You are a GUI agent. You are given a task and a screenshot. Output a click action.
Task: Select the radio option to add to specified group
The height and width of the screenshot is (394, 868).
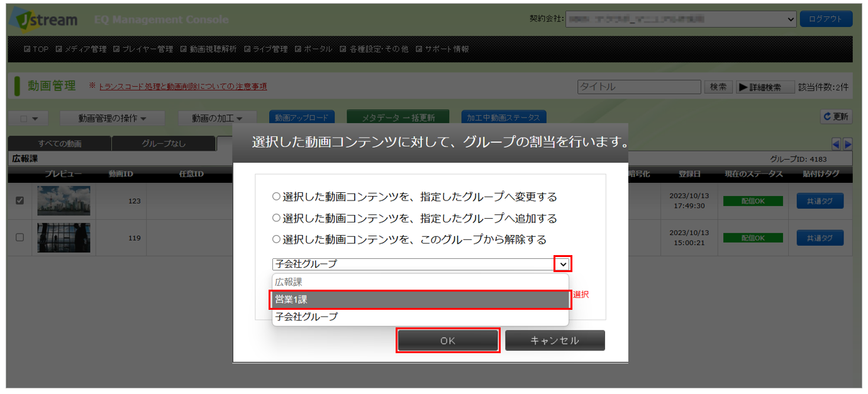click(276, 218)
